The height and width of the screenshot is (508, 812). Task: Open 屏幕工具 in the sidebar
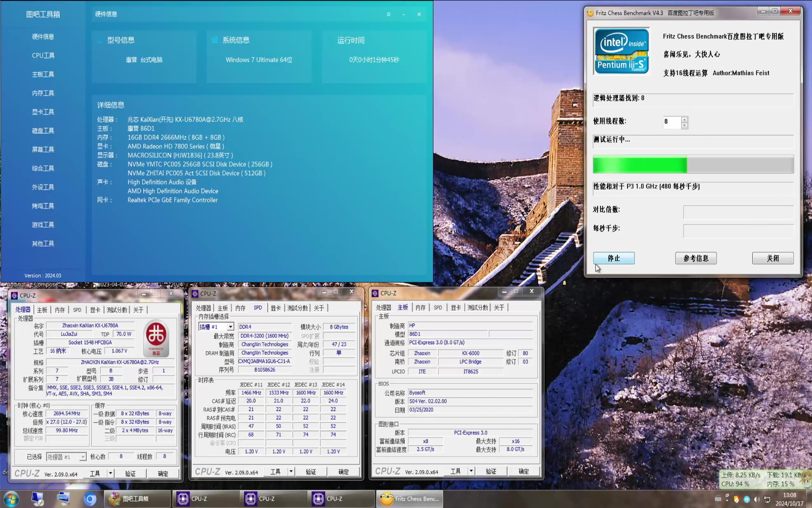click(x=43, y=150)
